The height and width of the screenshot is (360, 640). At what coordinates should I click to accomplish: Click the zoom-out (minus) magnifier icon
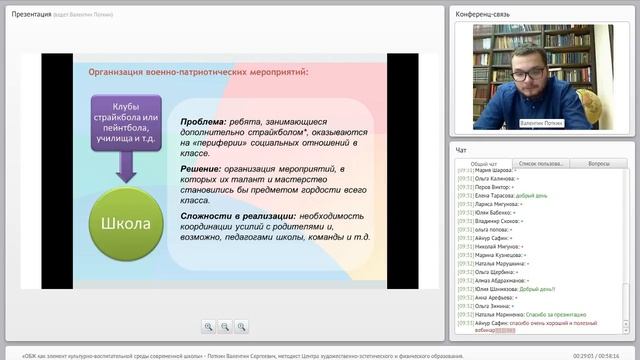[x=225, y=327]
